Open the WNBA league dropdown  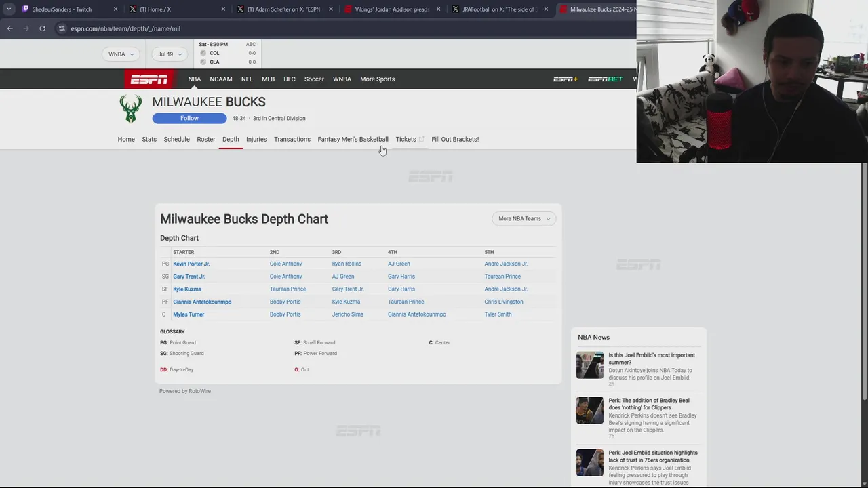click(x=121, y=54)
